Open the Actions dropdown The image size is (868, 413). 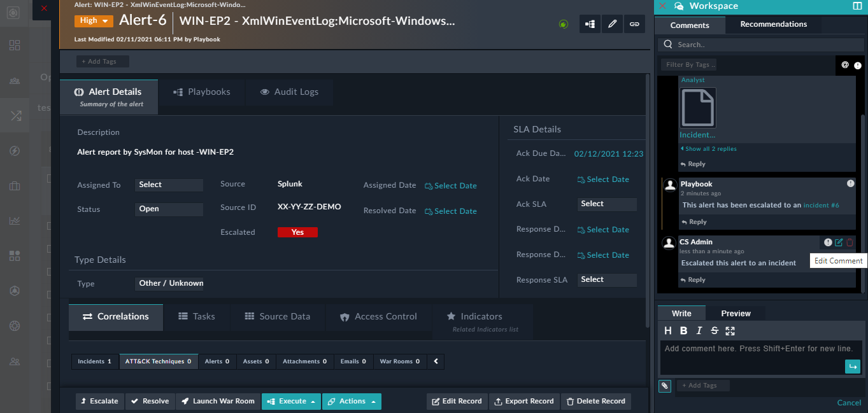[352, 401]
